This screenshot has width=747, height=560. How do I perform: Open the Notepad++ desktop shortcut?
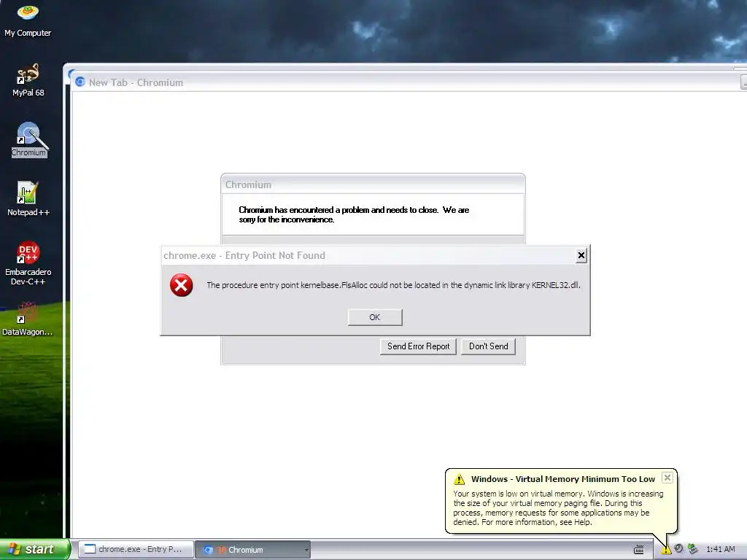pyautogui.click(x=28, y=198)
